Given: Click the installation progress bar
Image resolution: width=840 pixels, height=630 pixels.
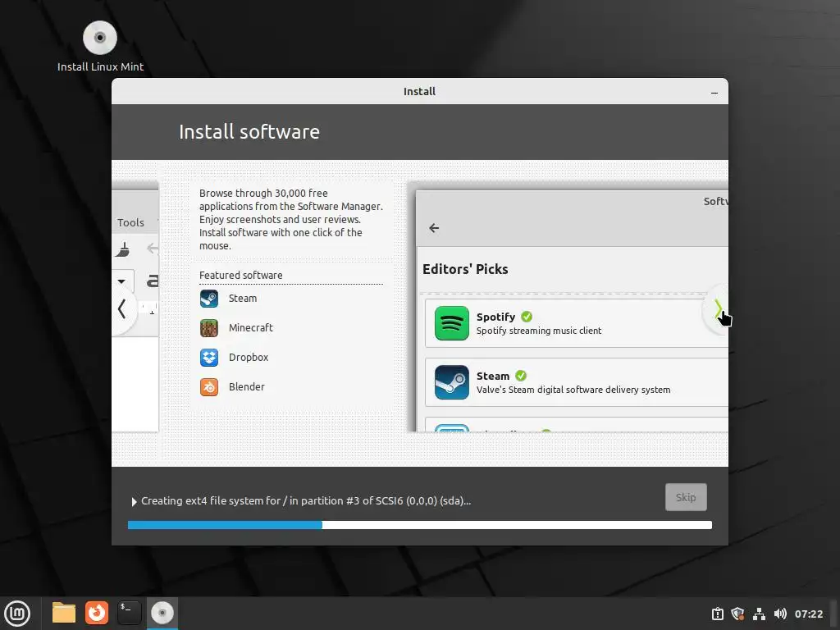Looking at the screenshot, I should 420,525.
